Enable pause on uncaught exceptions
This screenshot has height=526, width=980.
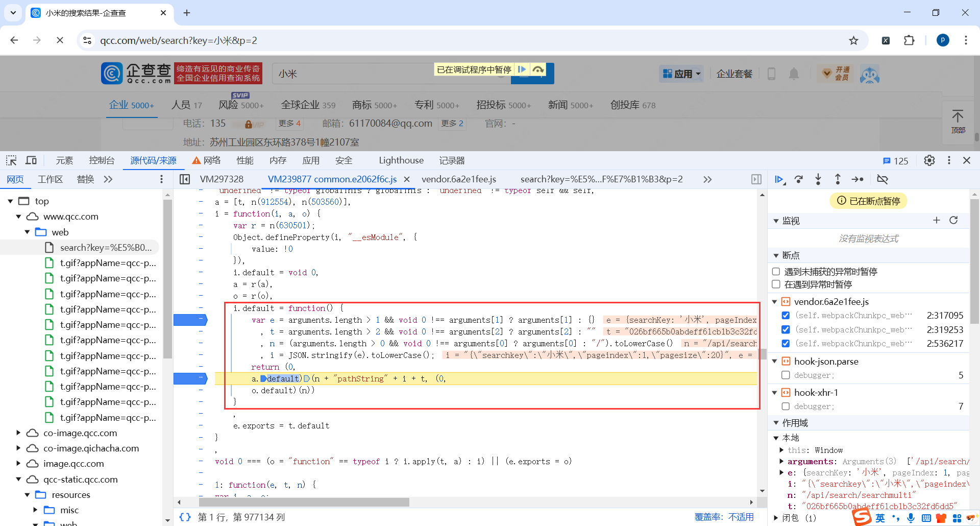(x=776, y=272)
